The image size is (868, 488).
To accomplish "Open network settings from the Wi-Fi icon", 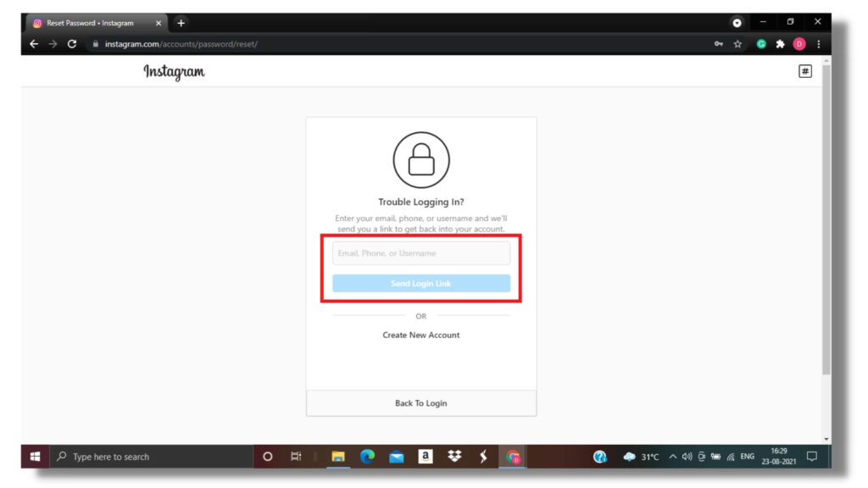I will (x=731, y=457).
